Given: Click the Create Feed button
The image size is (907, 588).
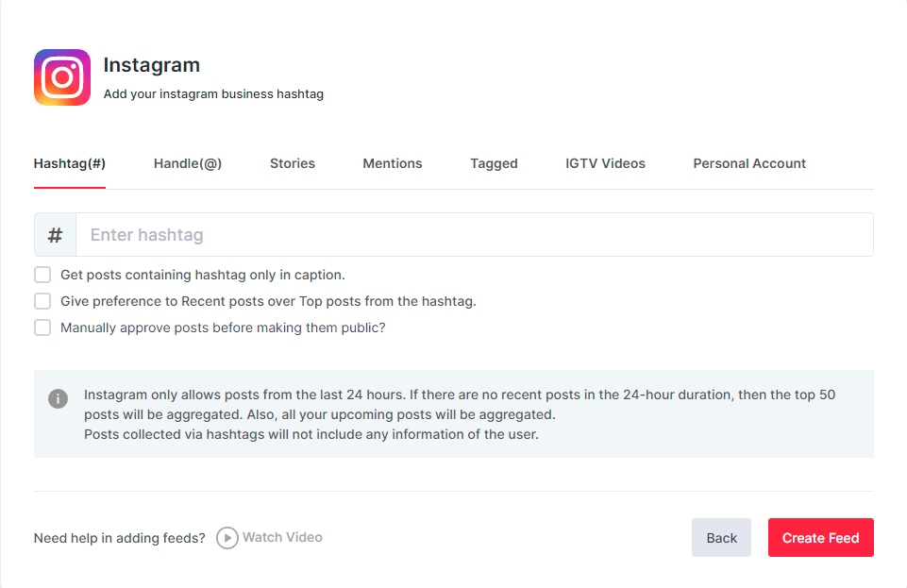Looking at the screenshot, I should pyautogui.click(x=819, y=537).
